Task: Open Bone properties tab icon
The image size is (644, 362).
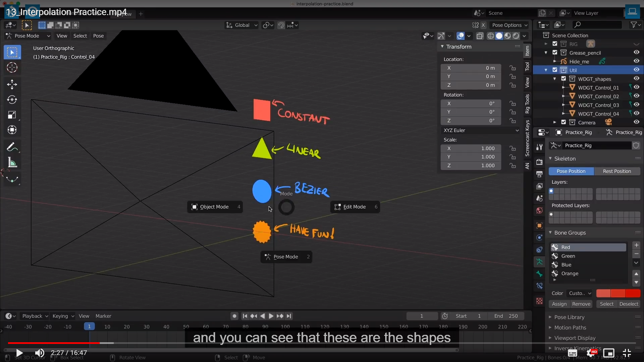Action: (539, 274)
